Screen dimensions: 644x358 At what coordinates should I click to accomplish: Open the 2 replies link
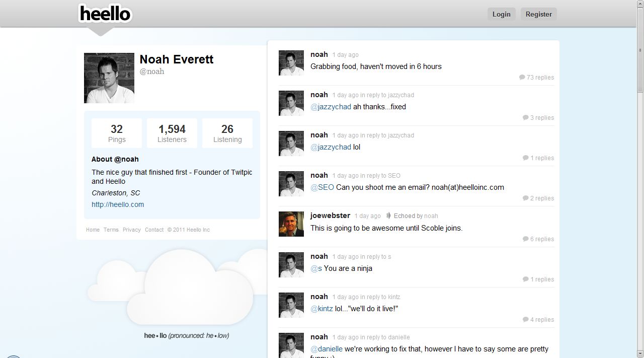pyautogui.click(x=542, y=198)
